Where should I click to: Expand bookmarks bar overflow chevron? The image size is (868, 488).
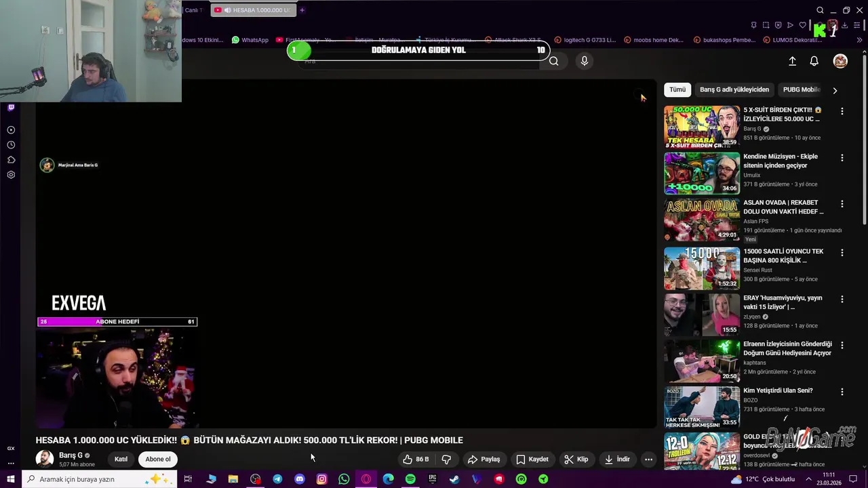860,40
